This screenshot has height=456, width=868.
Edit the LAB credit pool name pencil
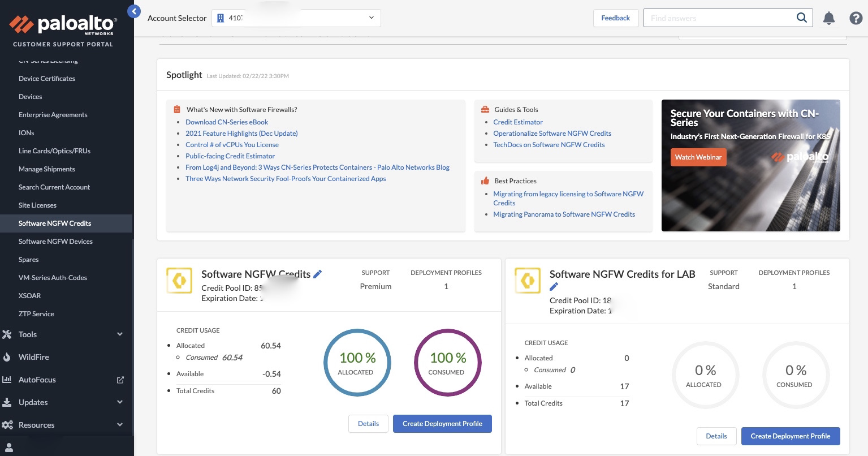click(554, 287)
